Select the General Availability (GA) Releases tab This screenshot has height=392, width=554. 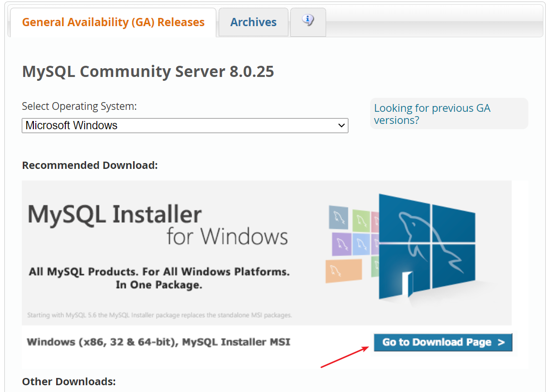pos(113,22)
